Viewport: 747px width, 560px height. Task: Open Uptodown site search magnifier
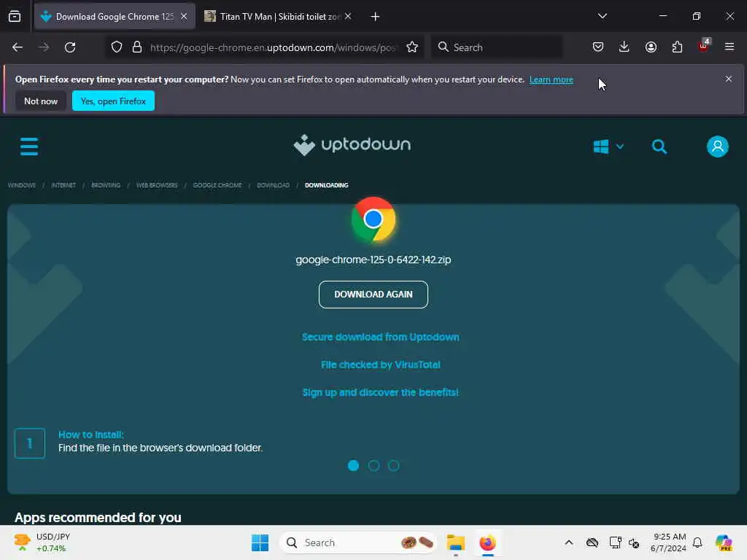coord(659,146)
